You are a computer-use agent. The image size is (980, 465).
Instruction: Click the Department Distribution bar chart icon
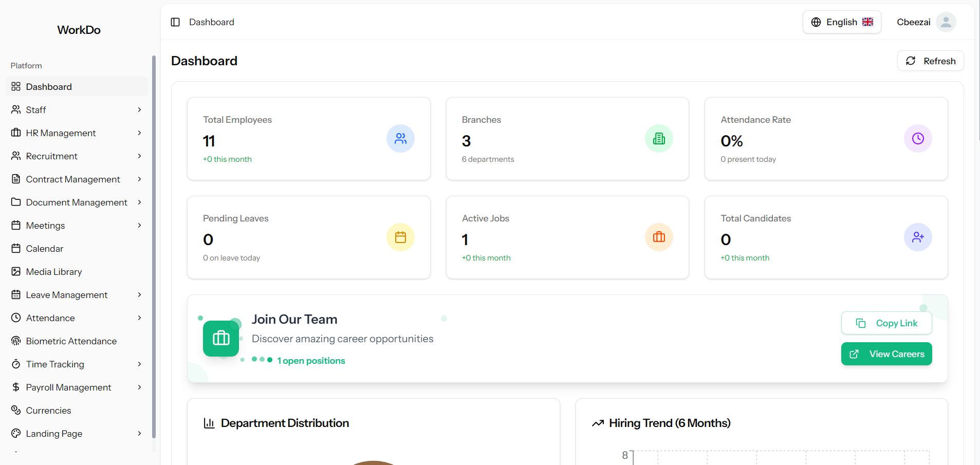click(x=209, y=423)
